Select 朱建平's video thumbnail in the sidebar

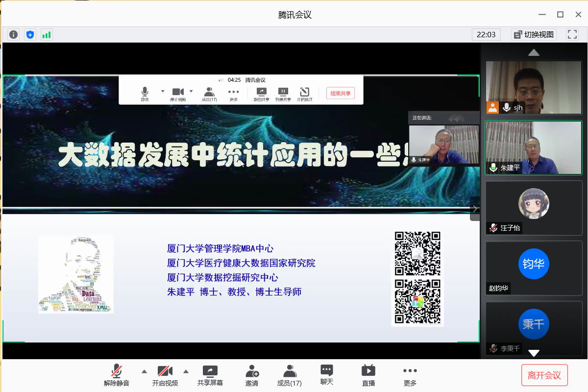[x=534, y=147]
